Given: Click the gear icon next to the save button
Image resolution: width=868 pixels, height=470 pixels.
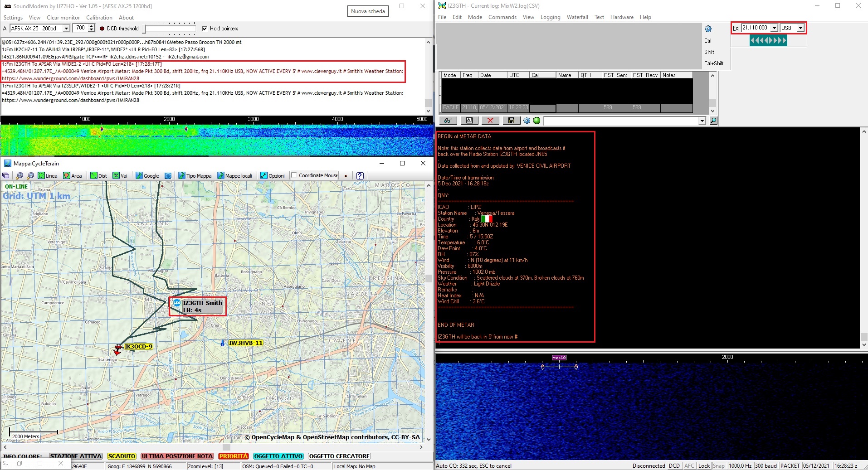Looking at the screenshot, I should point(527,121).
